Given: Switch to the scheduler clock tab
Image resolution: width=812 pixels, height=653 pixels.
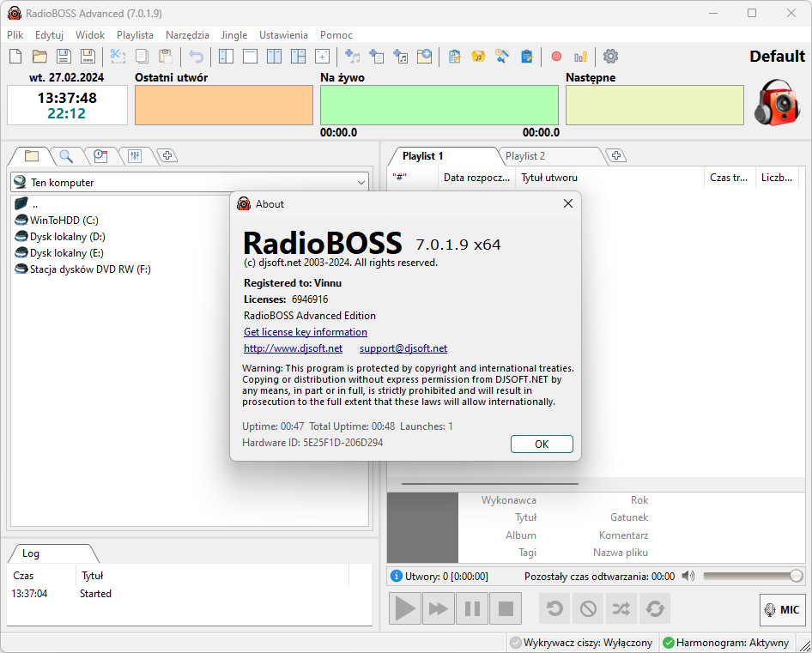Looking at the screenshot, I should pos(100,155).
